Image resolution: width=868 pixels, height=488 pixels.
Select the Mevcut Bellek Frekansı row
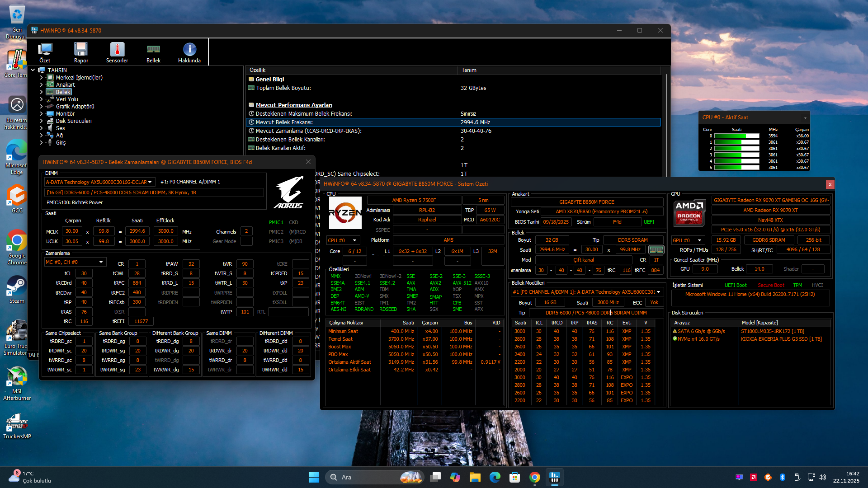pos(453,122)
